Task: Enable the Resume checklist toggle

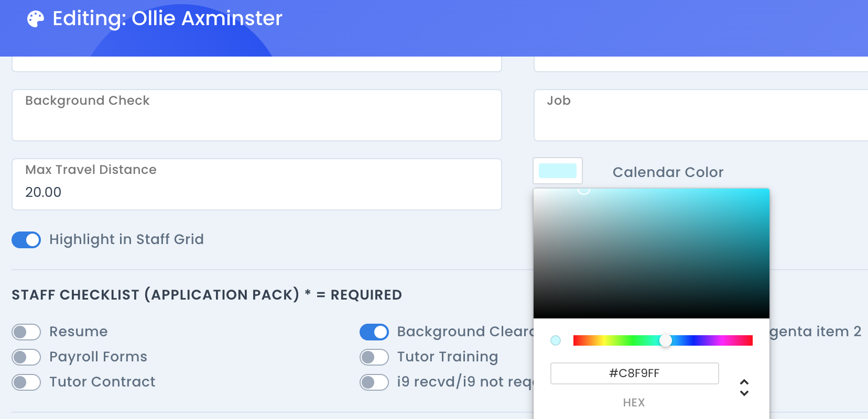Action: click(x=26, y=332)
